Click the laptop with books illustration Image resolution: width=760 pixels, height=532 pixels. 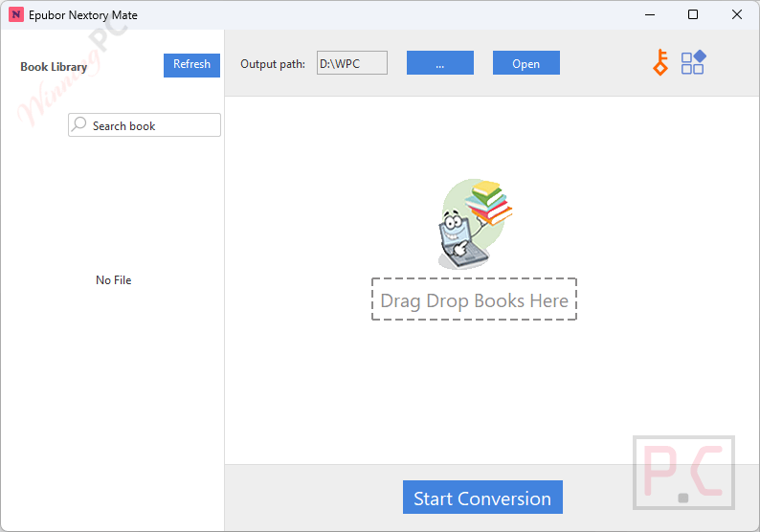(x=475, y=224)
